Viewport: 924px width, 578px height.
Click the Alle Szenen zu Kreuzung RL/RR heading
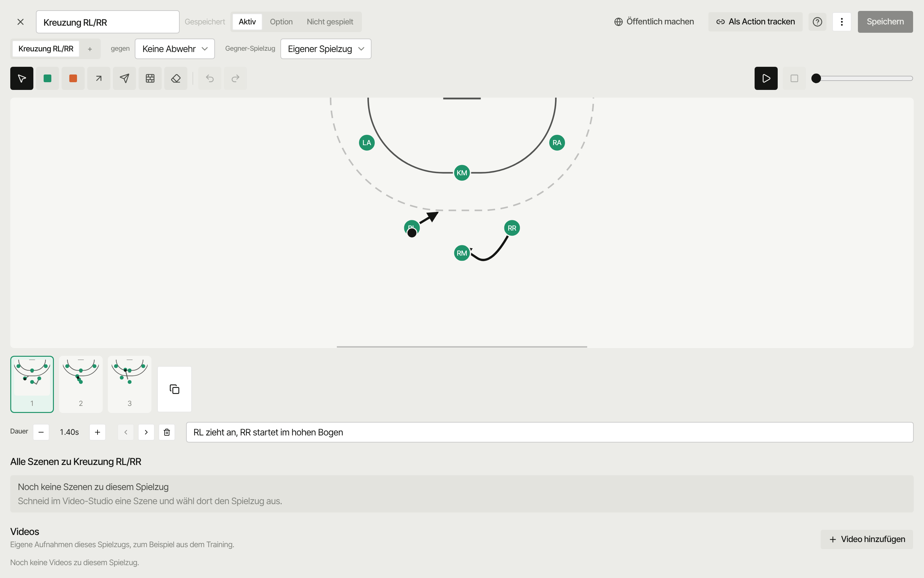coord(76,462)
